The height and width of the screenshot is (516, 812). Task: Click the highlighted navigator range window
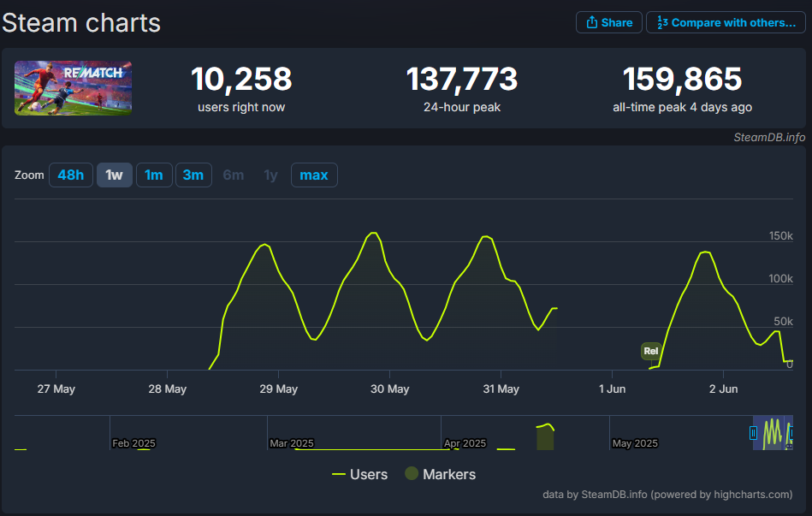point(773,433)
